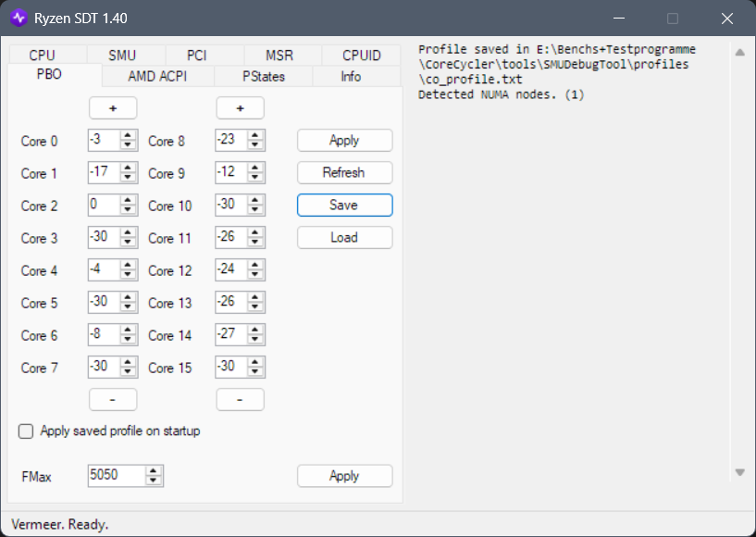756x537 pixels.
Task: Click the Refresh button
Action: tap(345, 173)
